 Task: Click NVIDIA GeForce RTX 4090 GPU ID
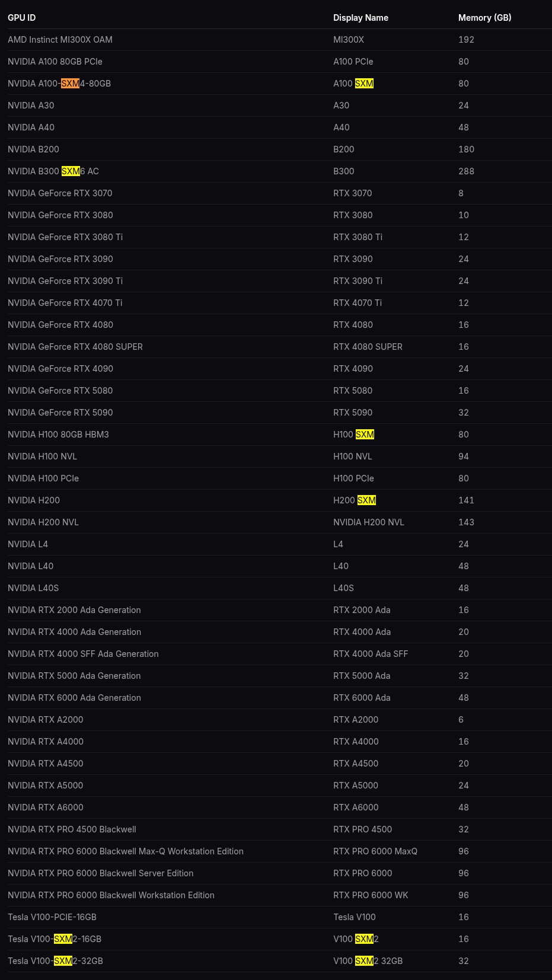click(60, 369)
